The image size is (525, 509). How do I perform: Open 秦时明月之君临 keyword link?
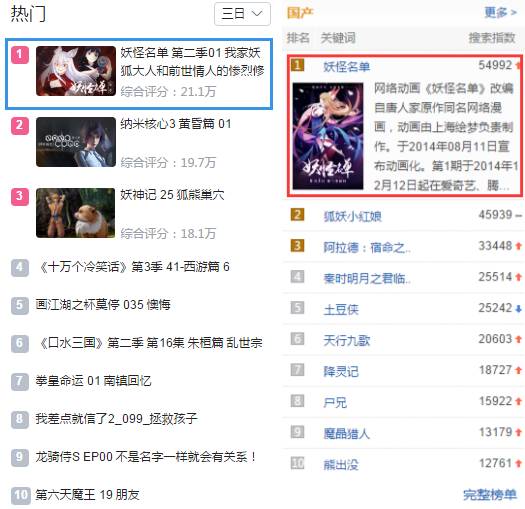[x=367, y=278]
